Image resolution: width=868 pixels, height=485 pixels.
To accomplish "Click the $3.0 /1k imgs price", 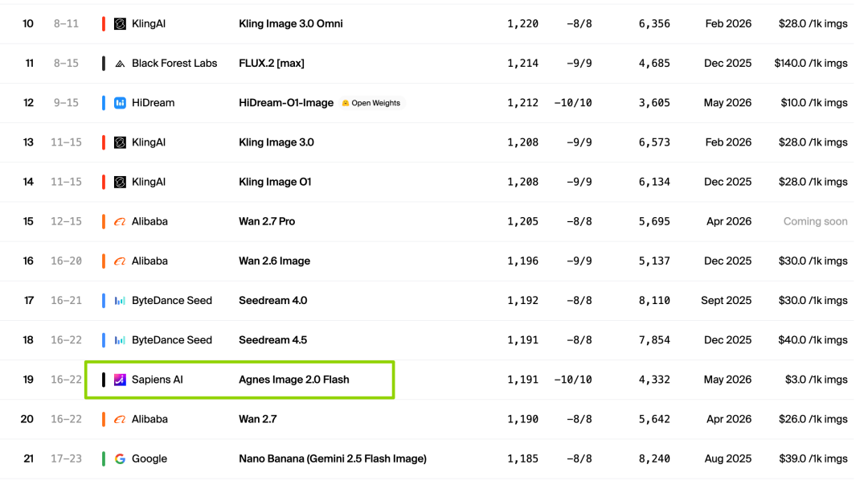I will click(816, 380).
